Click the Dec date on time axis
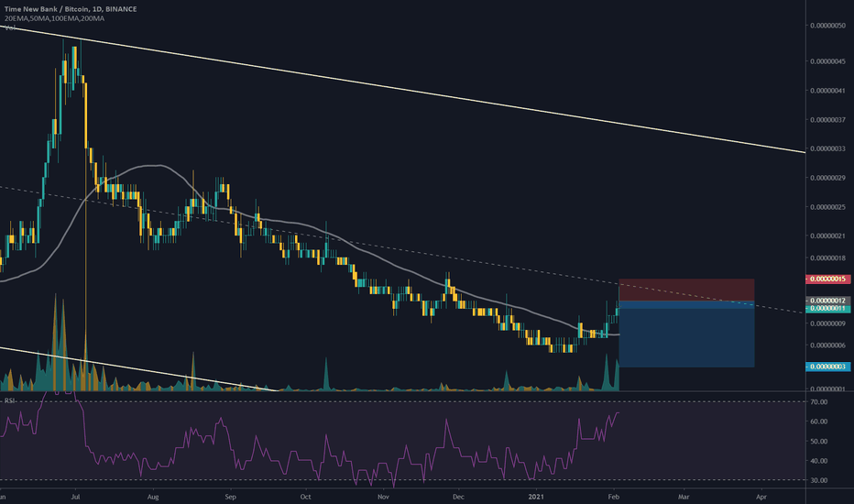Screen dimensions: 854x504 (458, 497)
